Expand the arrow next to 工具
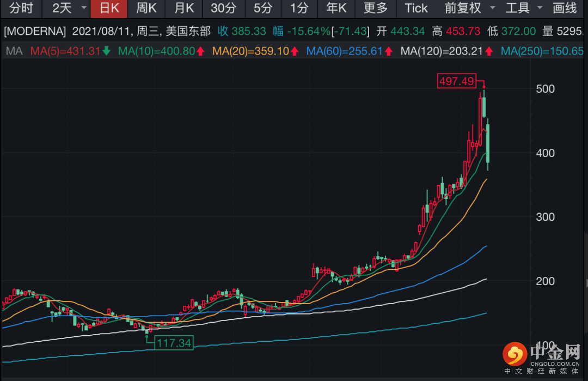The width and height of the screenshot is (588, 381). point(540,8)
